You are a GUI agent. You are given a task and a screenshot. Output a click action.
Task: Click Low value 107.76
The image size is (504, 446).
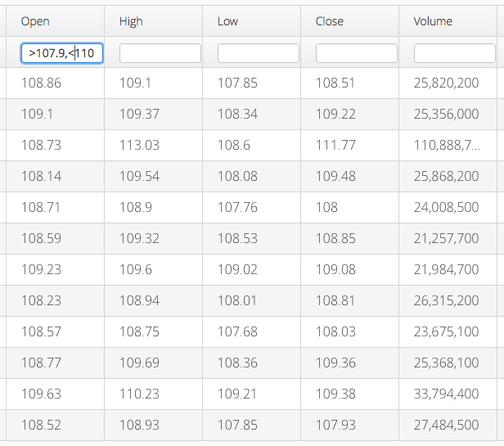coord(237,207)
